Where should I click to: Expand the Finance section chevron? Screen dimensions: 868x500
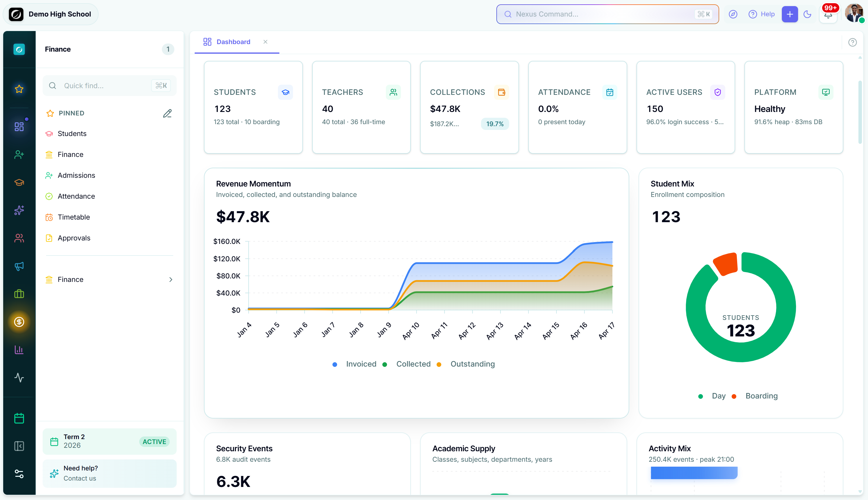coord(171,280)
